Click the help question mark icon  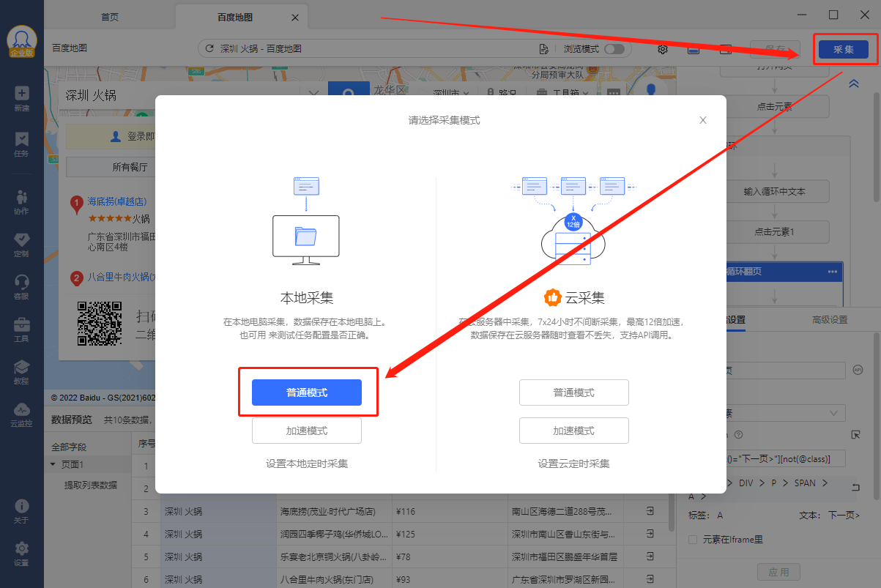[738, 435]
